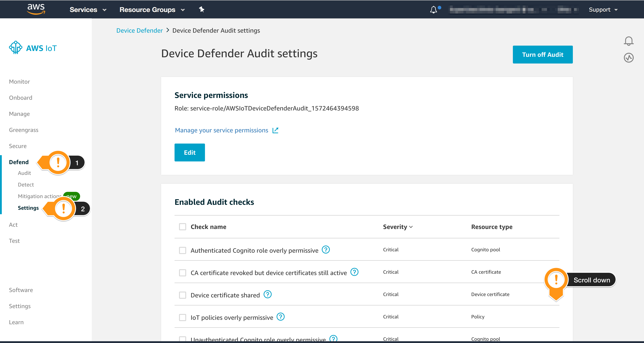Collapse the Defend sidebar section
Image resolution: width=644 pixels, height=343 pixels.
click(19, 162)
